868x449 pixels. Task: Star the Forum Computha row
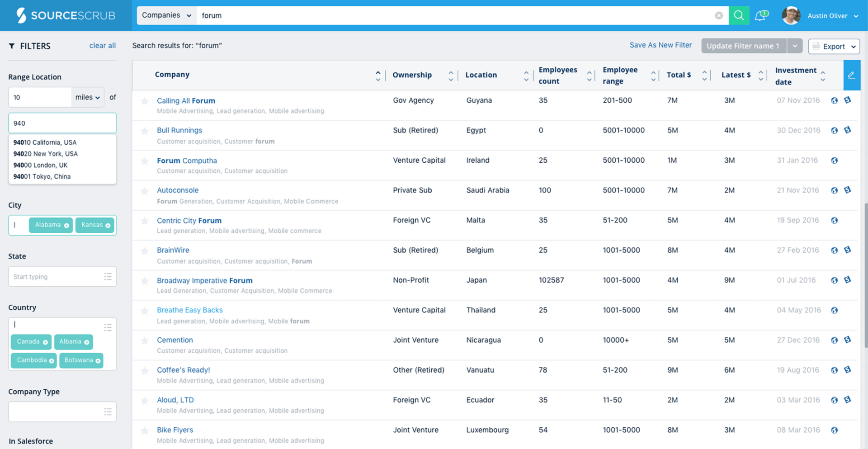145,161
